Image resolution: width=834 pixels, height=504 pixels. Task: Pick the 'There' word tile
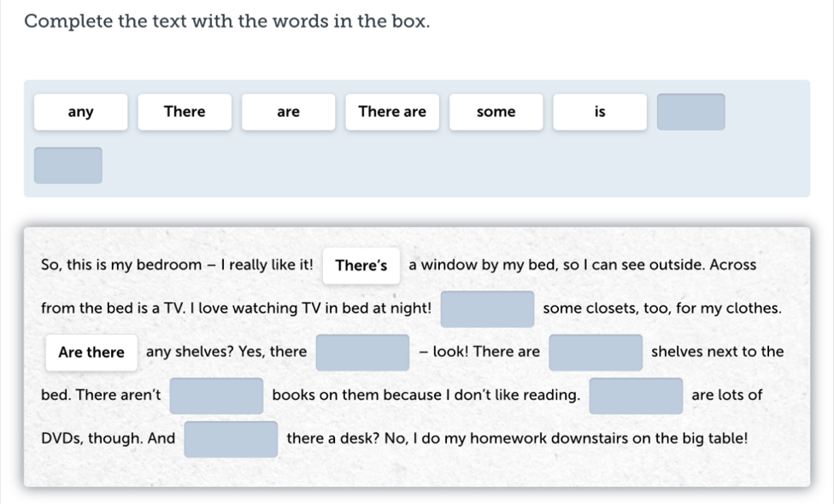click(185, 112)
